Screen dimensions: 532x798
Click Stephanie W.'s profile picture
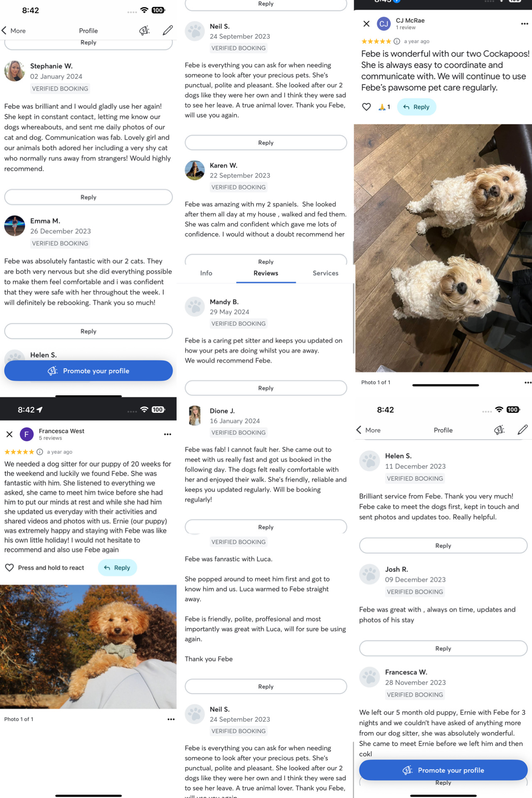coord(15,71)
